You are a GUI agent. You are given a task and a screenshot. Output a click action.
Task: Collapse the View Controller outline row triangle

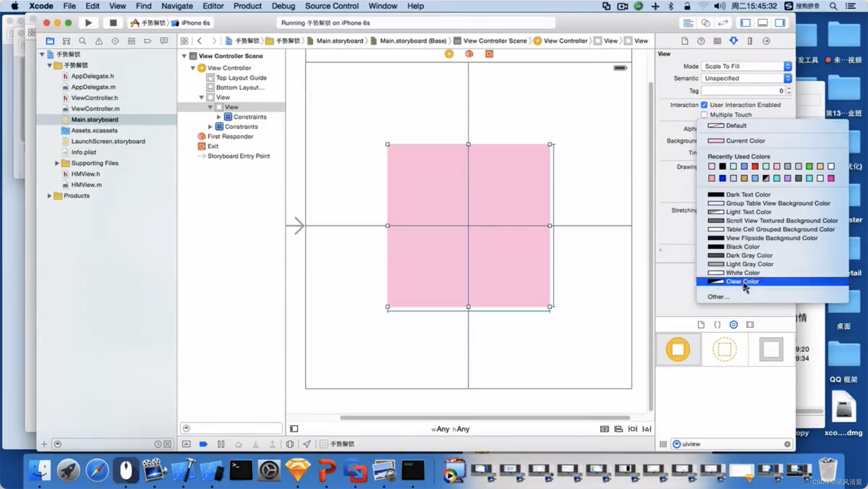coord(193,68)
